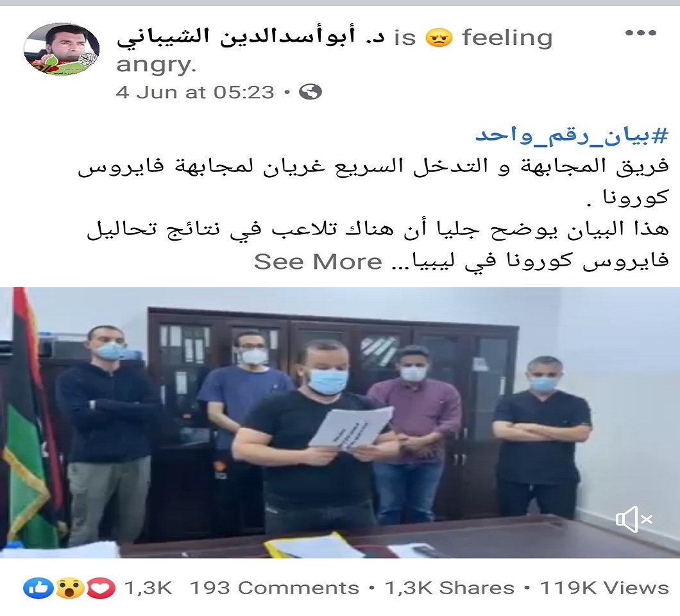Play the video of the masked men
This screenshot has width=680, height=616.
pos(340,422)
